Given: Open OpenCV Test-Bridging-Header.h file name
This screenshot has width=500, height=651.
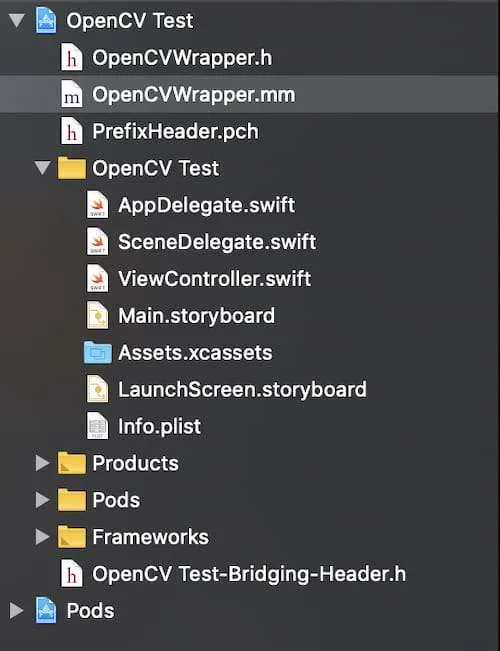Looking at the screenshot, I should point(249,574).
